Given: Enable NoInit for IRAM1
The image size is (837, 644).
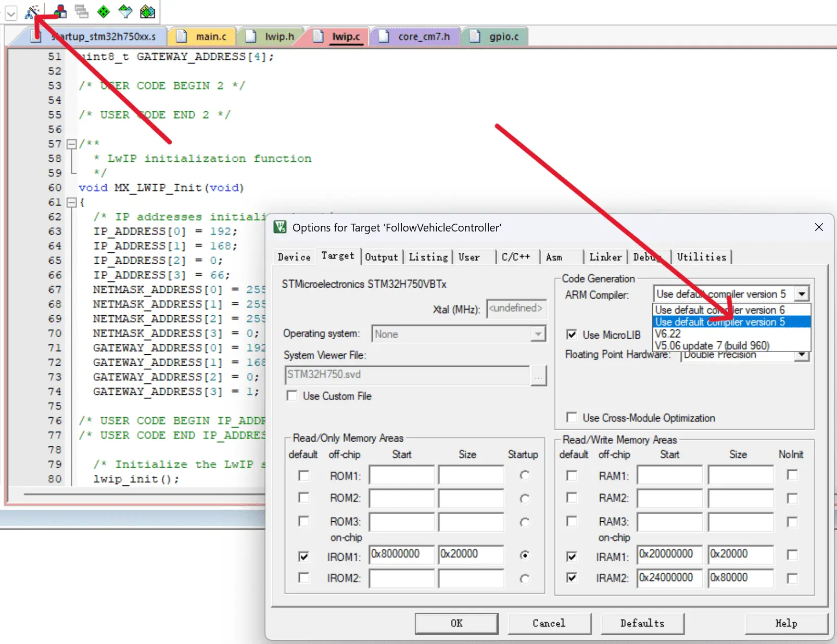Looking at the screenshot, I should pyautogui.click(x=792, y=555).
